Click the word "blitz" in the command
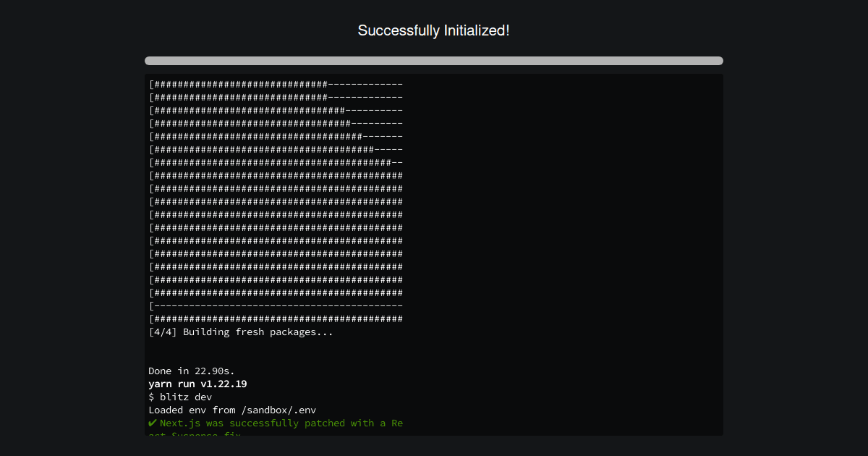 (x=174, y=397)
